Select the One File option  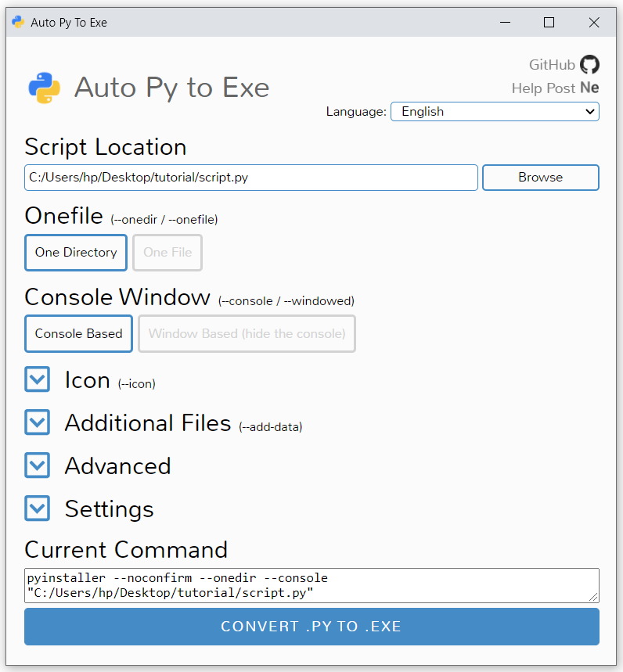167,253
